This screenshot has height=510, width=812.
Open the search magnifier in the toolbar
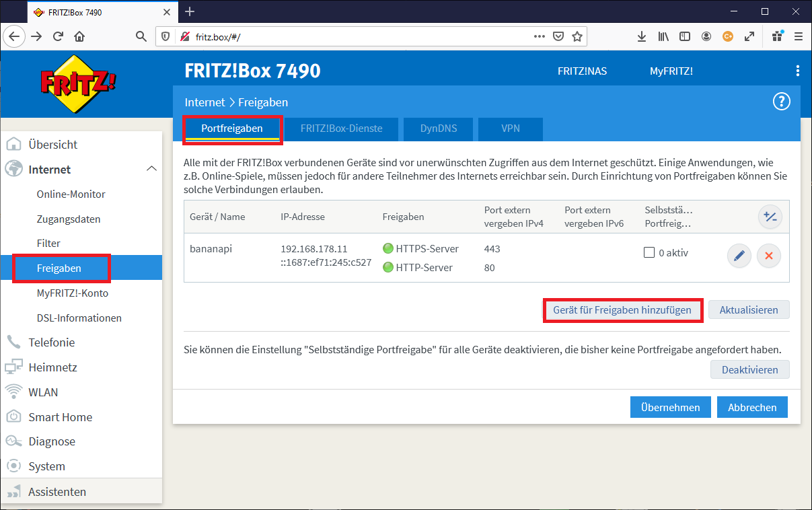coord(141,36)
